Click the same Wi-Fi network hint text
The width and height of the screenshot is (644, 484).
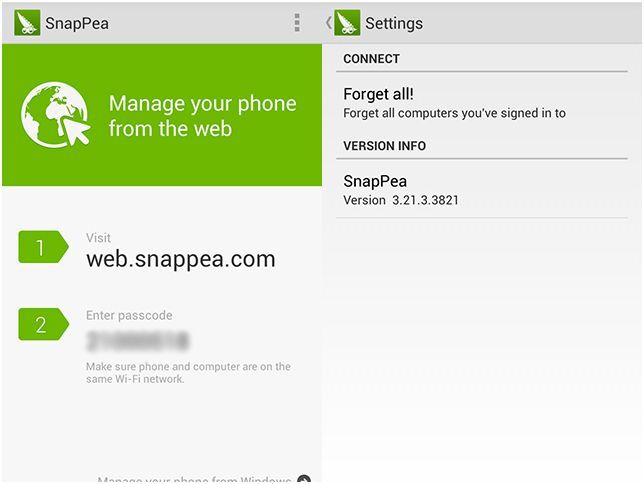point(188,373)
